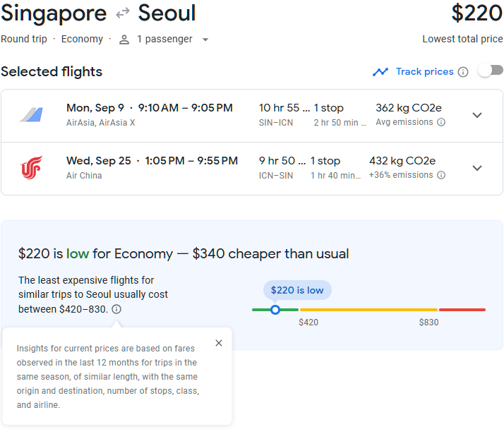Click the Avg emissions info icon
The height and width of the screenshot is (434, 504).
[441, 122]
